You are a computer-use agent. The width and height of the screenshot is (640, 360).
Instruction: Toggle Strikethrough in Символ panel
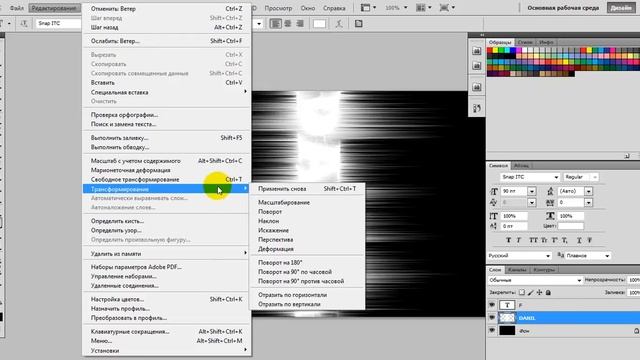point(589,240)
